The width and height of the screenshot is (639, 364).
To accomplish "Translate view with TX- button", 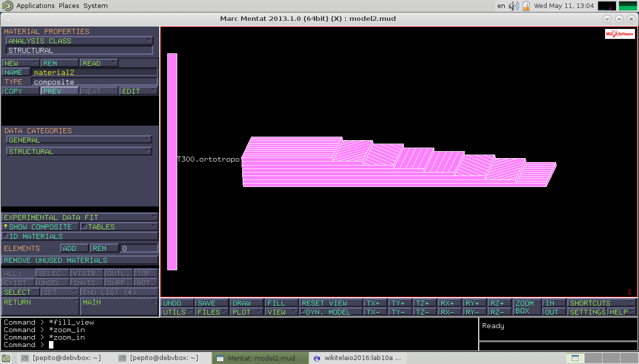I will tap(375, 312).
